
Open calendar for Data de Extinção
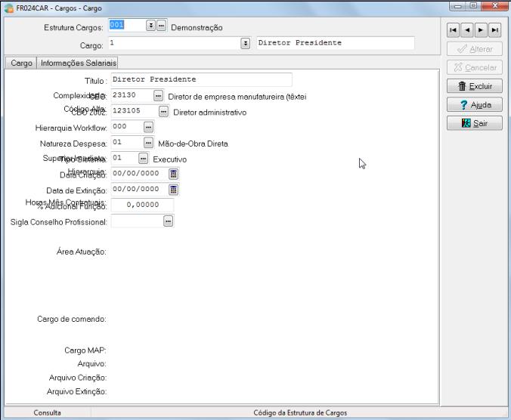(173, 189)
